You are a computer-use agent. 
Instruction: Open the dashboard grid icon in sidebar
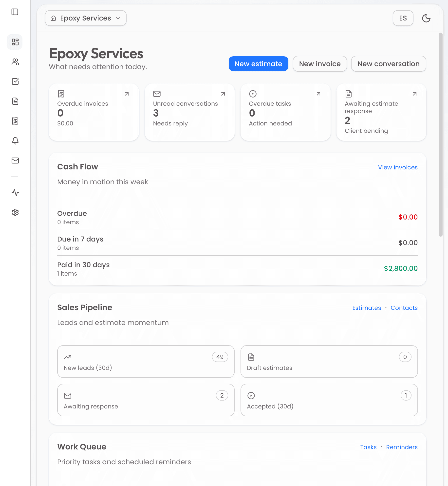(x=15, y=42)
